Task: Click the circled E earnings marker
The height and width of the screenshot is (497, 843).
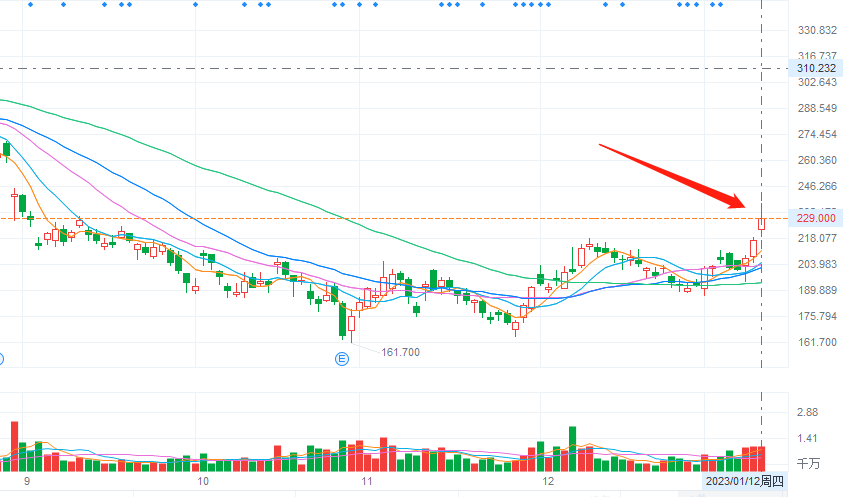Action: 342,359
